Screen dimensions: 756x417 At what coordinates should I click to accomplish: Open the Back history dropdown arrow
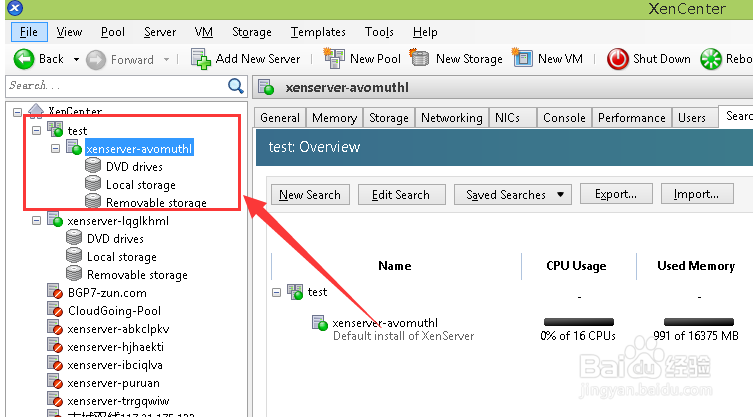(x=76, y=60)
